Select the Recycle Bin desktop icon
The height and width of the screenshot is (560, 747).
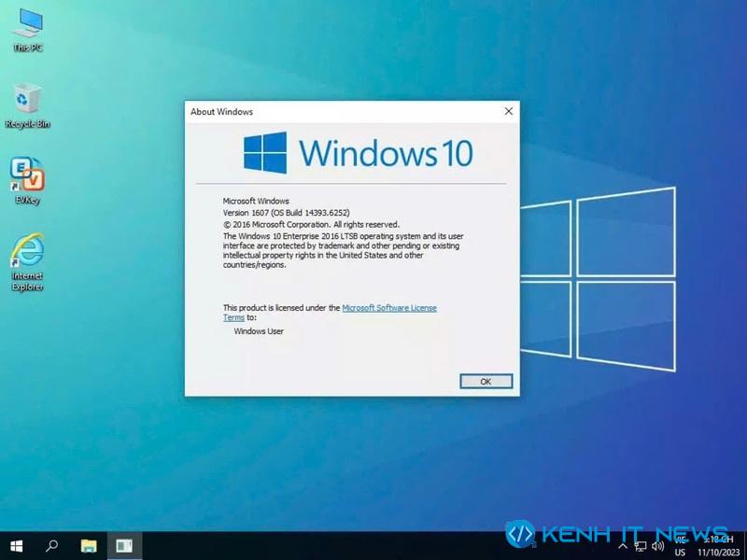tap(27, 105)
